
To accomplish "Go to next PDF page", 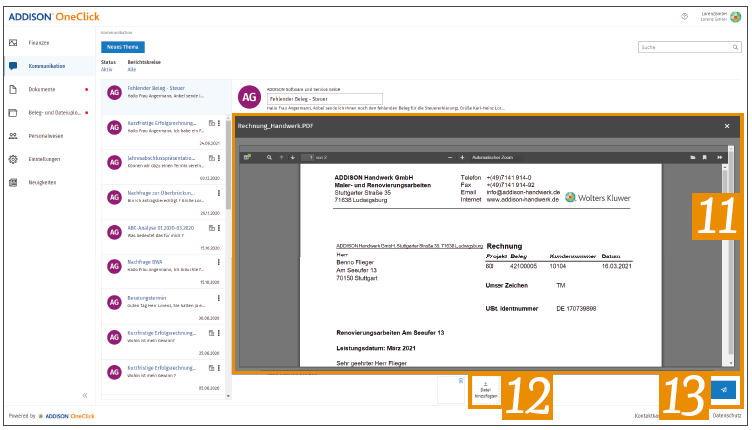I will tap(293, 157).
